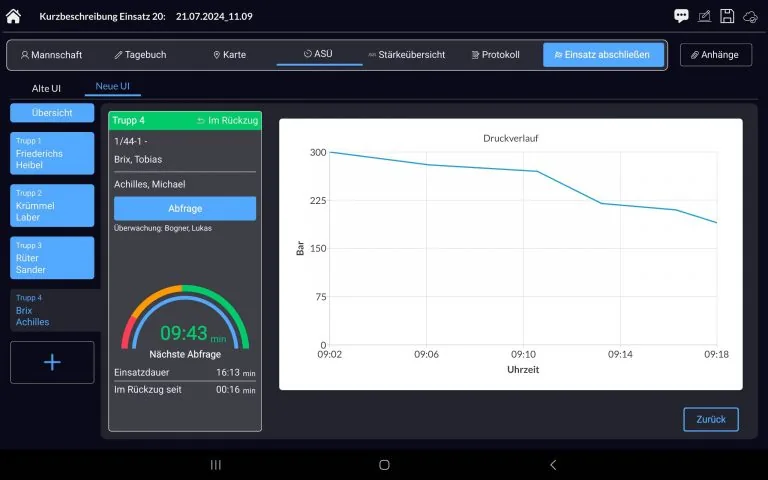768x480 pixels.
Task: Add a new Trupp with plus
Action: tap(52, 362)
